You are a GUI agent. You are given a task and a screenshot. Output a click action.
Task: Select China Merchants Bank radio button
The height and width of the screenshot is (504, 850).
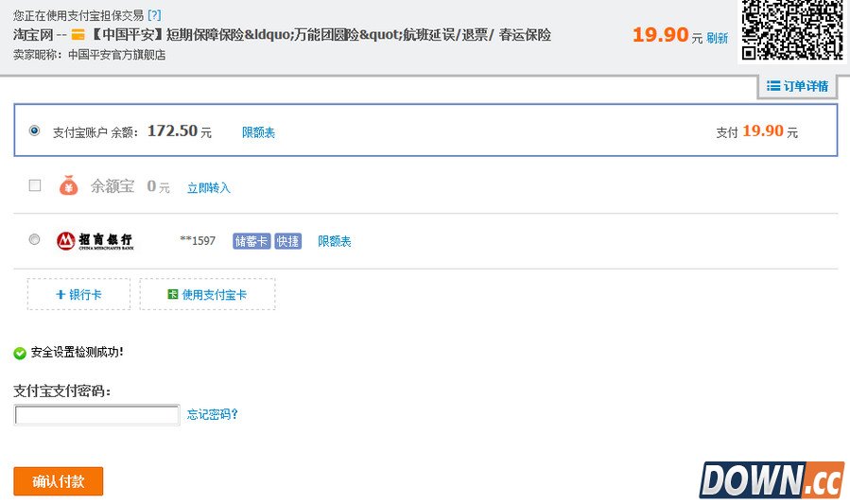pyautogui.click(x=35, y=240)
